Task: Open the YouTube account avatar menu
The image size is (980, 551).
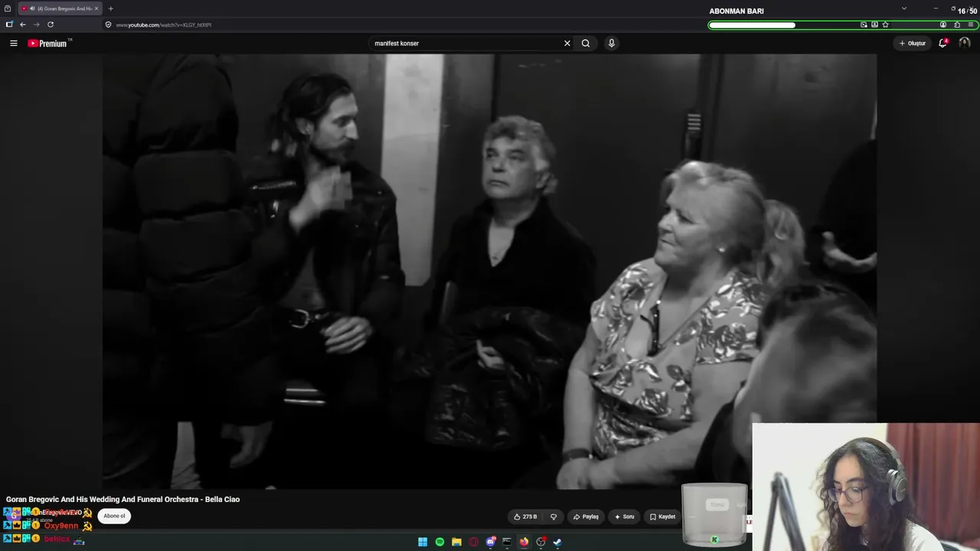Action: tap(964, 44)
